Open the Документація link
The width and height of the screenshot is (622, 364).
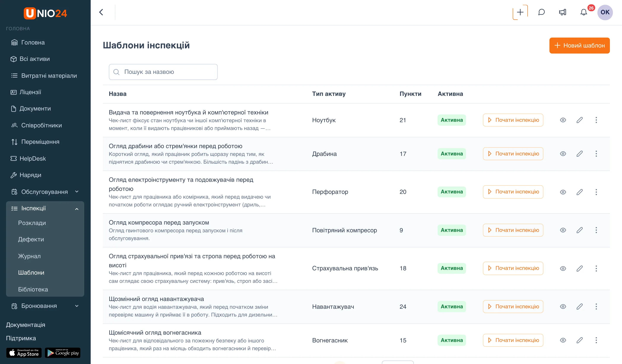coord(25,325)
